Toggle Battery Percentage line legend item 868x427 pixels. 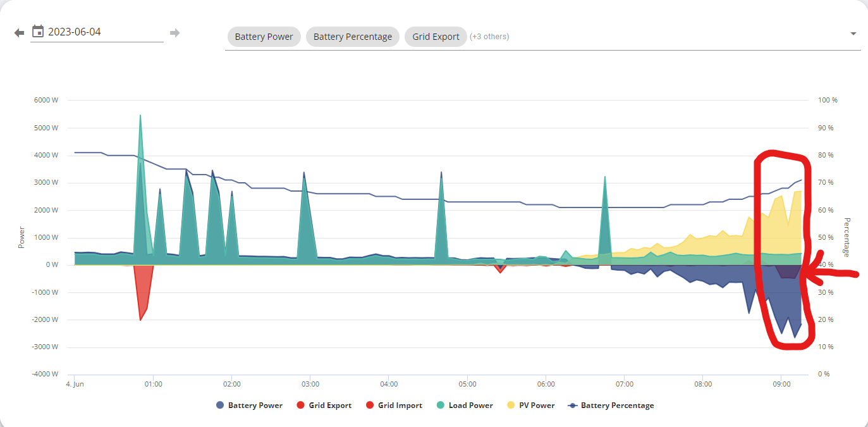tap(611, 405)
